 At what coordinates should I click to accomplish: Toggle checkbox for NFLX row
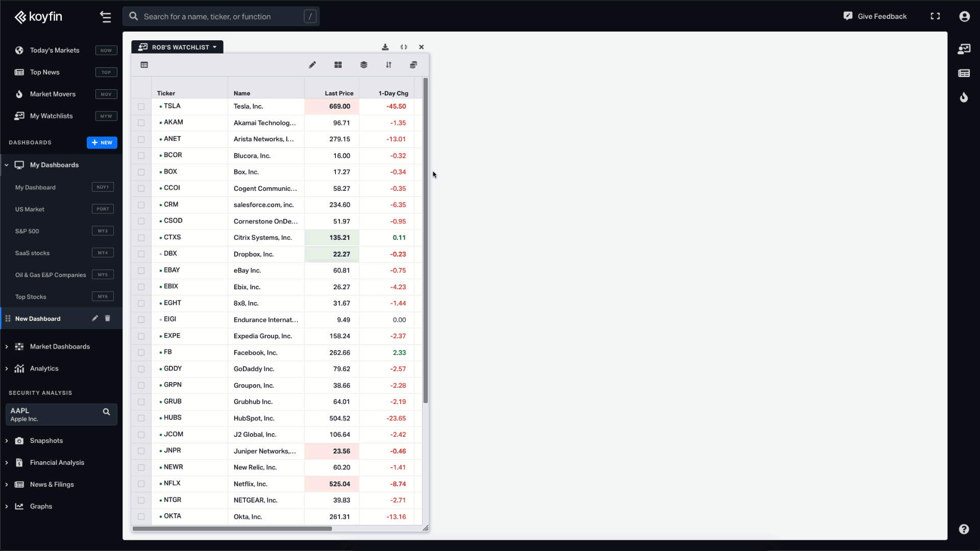141,484
